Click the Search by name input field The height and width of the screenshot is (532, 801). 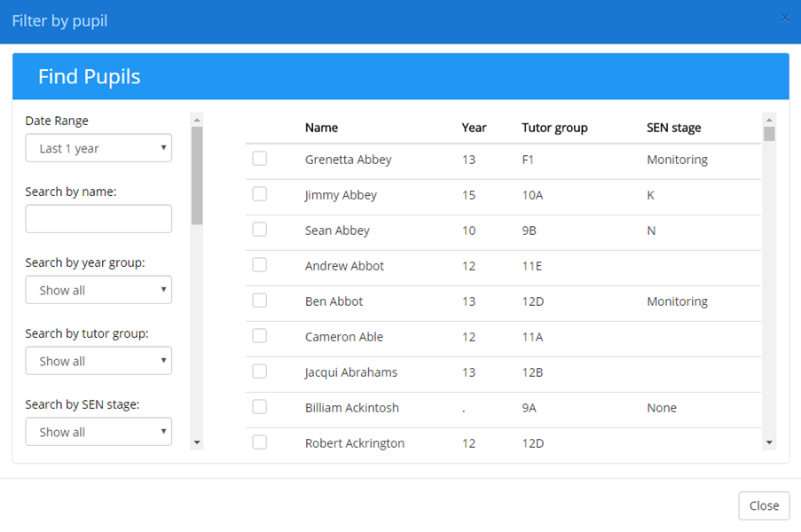point(98,218)
